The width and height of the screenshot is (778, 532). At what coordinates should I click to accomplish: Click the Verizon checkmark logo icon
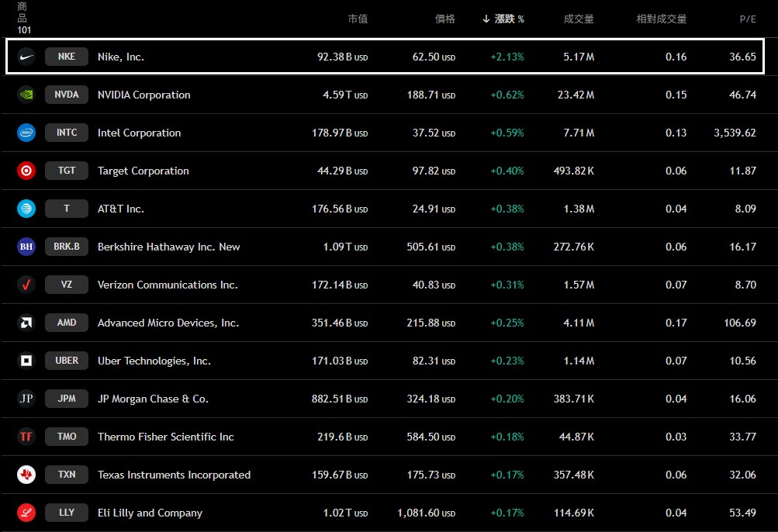click(x=26, y=285)
